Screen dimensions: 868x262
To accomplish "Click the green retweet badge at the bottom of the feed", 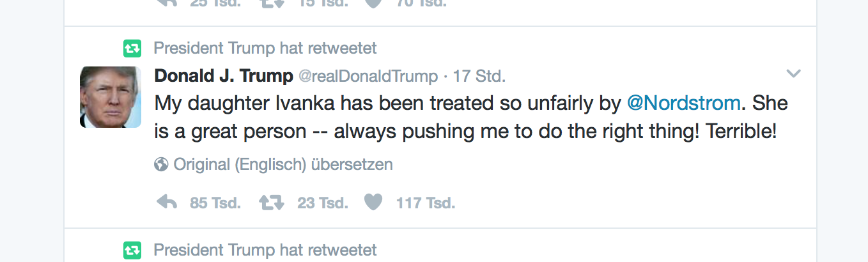I will tap(132, 249).
